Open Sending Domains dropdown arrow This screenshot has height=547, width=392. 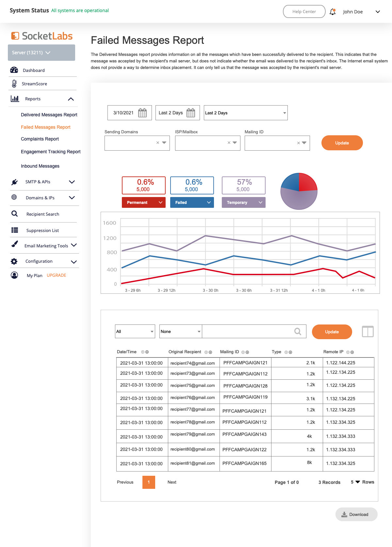click(164, 143)
